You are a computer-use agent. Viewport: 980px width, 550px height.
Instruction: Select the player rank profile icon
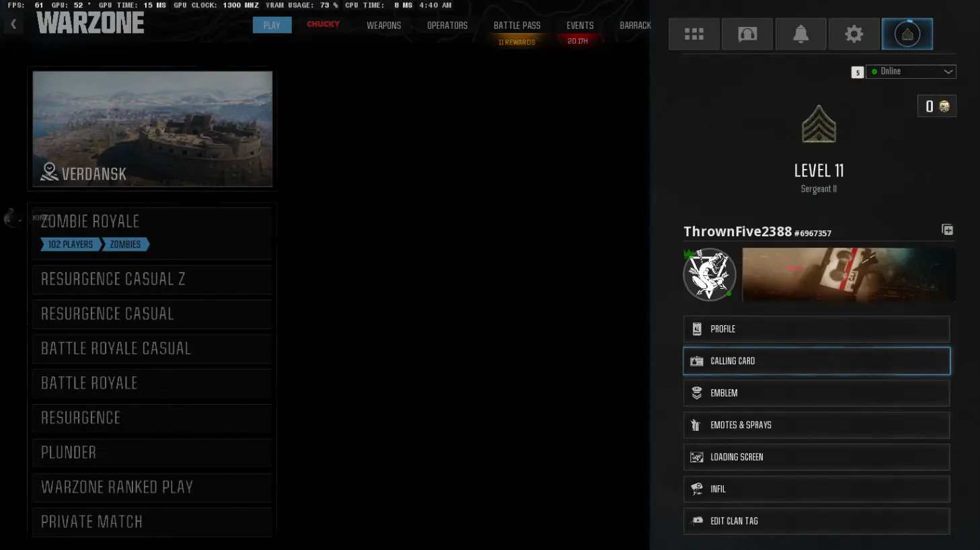[x=907, y=34]
